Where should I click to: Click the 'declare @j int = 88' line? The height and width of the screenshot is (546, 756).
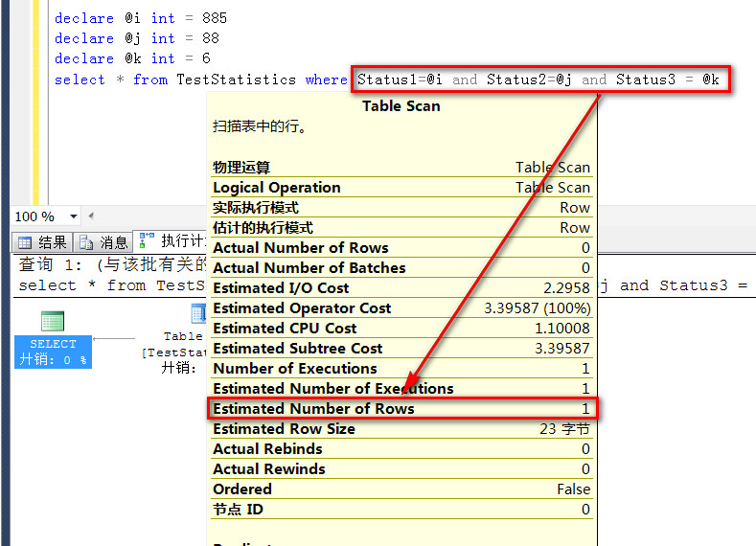point(136,38)
